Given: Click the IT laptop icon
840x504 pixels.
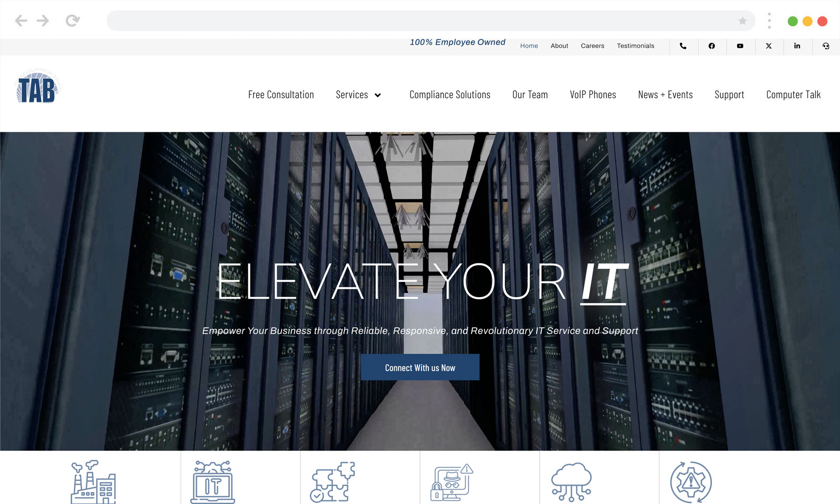Looking at the screenshot, I should tap(213, 482).
